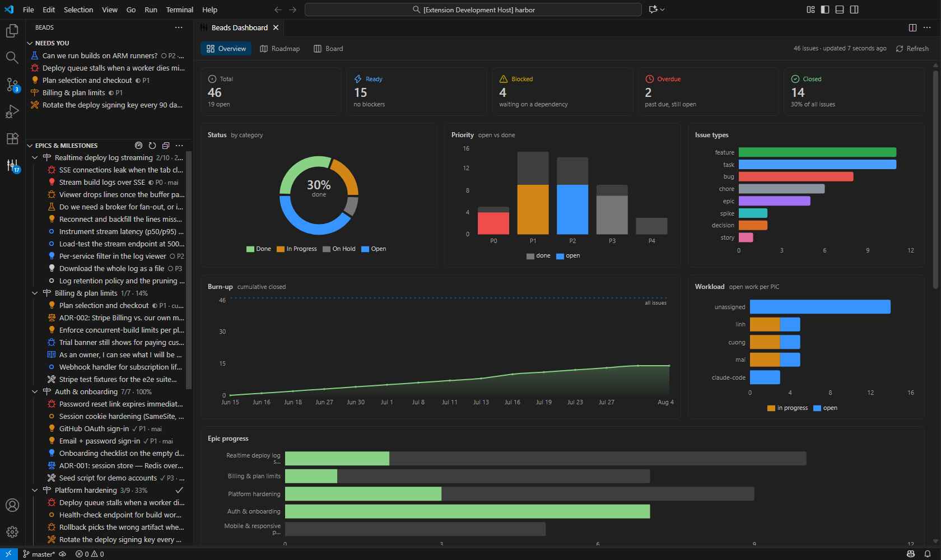Close the Beads Dashboard tab
941x560 pixels.
click(276, 27)
